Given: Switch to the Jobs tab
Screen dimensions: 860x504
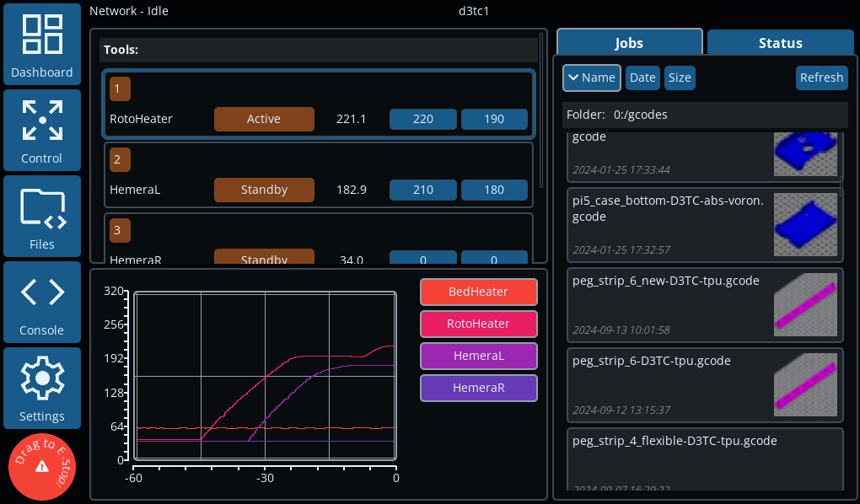Looking at the screenshot, I should tap(629, 43).
